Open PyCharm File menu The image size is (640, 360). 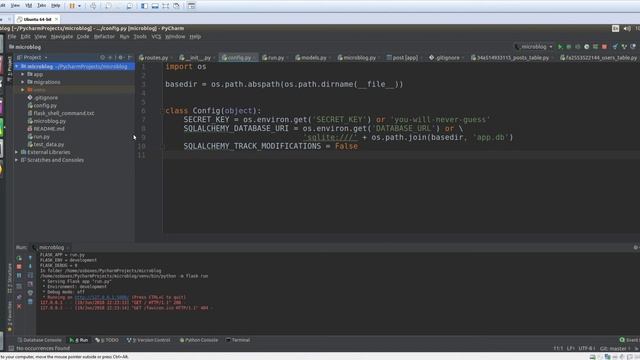click(x=12, y=37)
